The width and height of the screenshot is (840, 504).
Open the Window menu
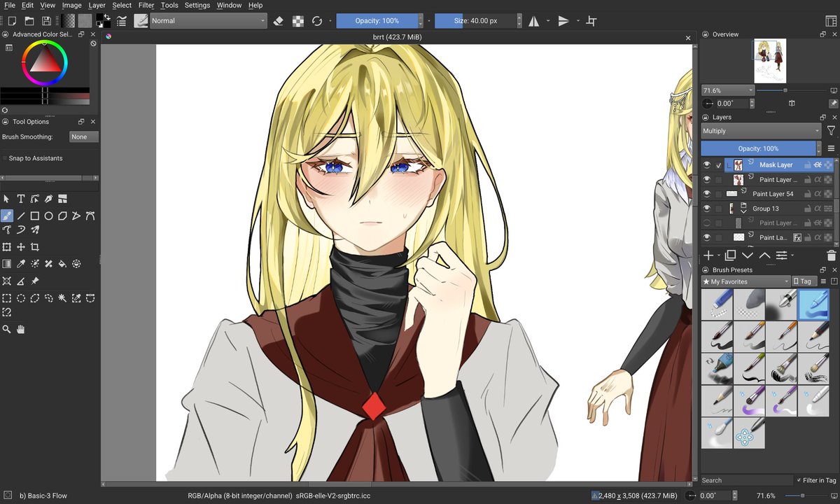click(229, 5)
